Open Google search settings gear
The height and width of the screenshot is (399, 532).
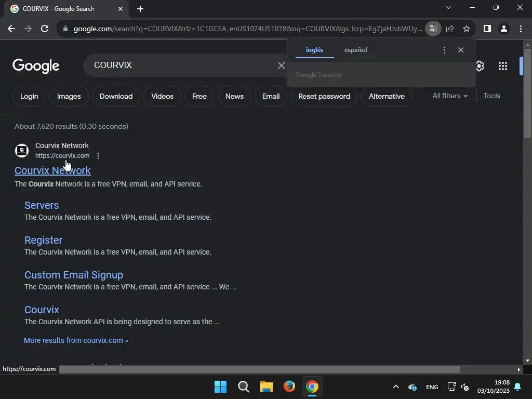click(480, 66)
